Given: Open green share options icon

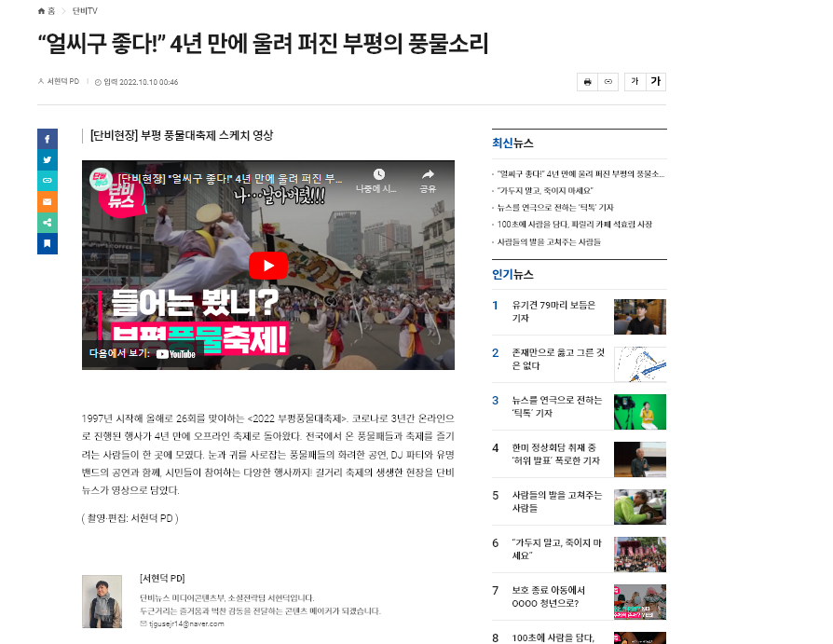Looking at the screenshot, I should click(x=48, y=223).
